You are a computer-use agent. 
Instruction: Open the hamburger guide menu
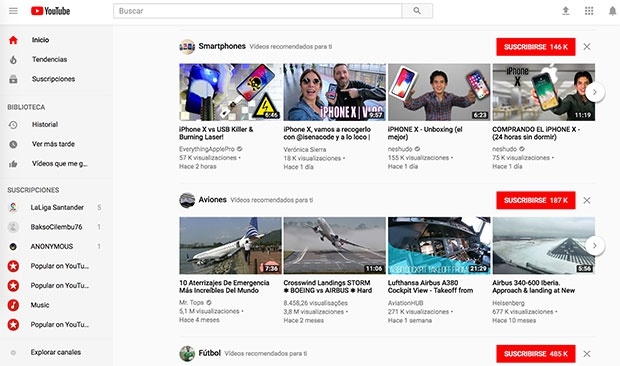click(x=13, y=11)
